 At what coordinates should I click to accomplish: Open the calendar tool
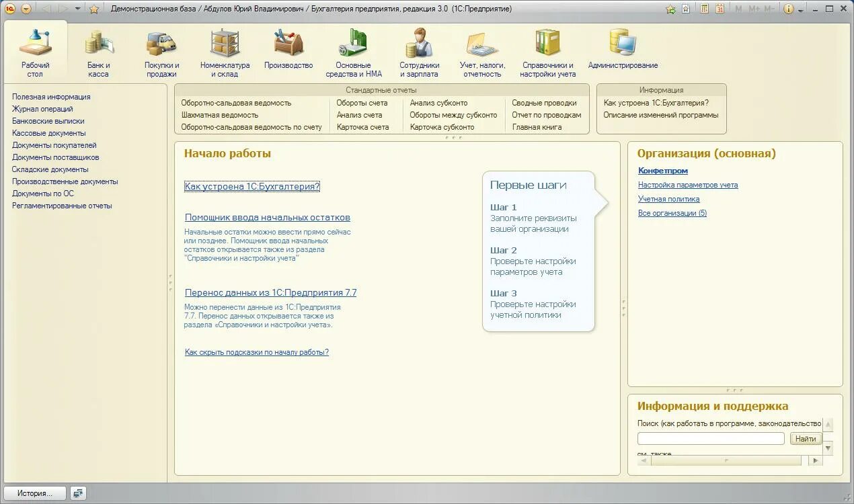[720, 9]
